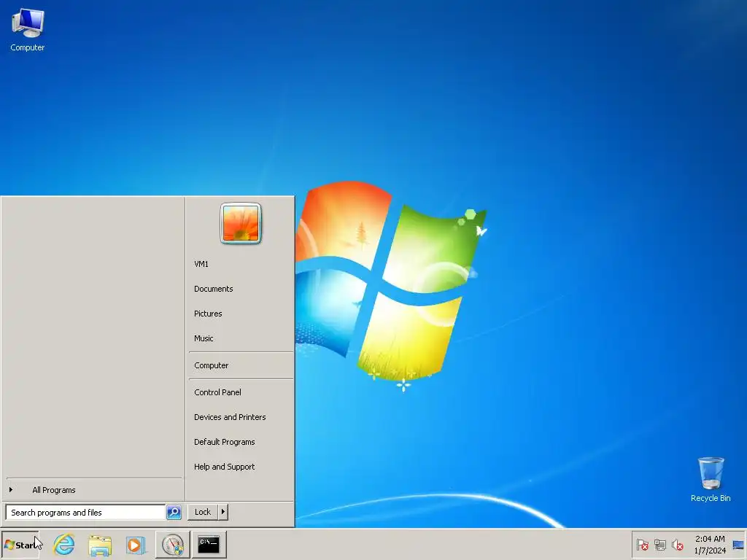Open the clock showing 2:04 AM
747x560 pixels.
click(710, 545)
